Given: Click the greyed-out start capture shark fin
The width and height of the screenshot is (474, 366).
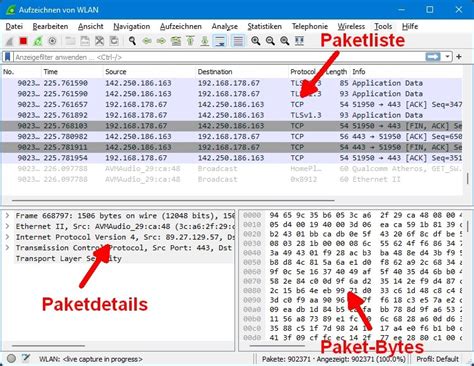Looking at the screenshot, I should [9, 41].
